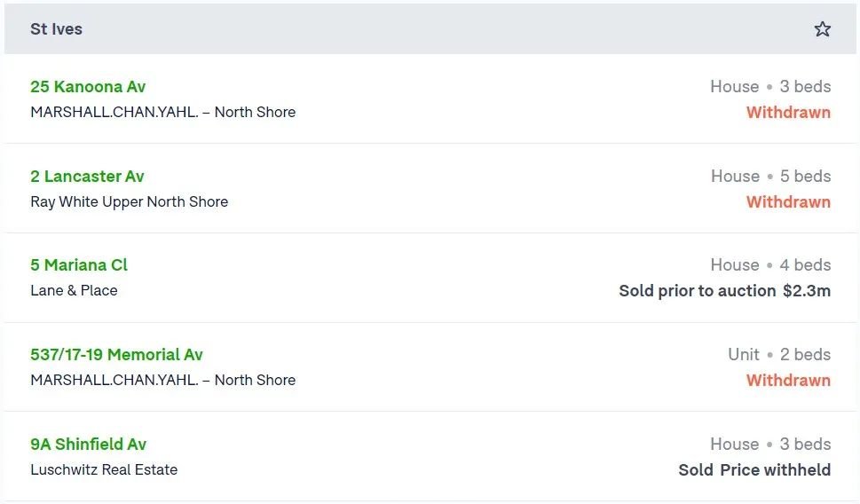860x504 pixels.
Task: Click House 4 beds details for Mariana Cl
Action: point(770,265)
